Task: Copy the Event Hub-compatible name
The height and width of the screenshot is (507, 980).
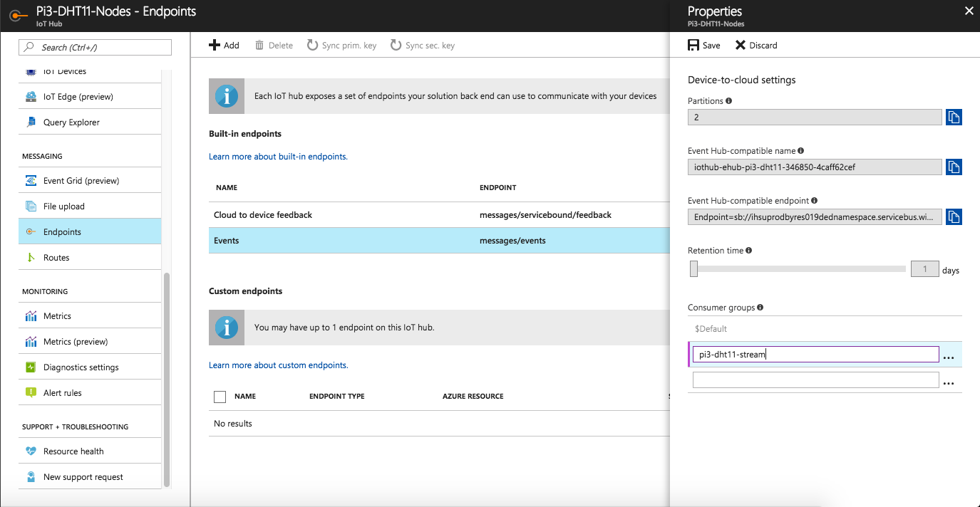Action: pyautogui.click(x=954, y=167)
